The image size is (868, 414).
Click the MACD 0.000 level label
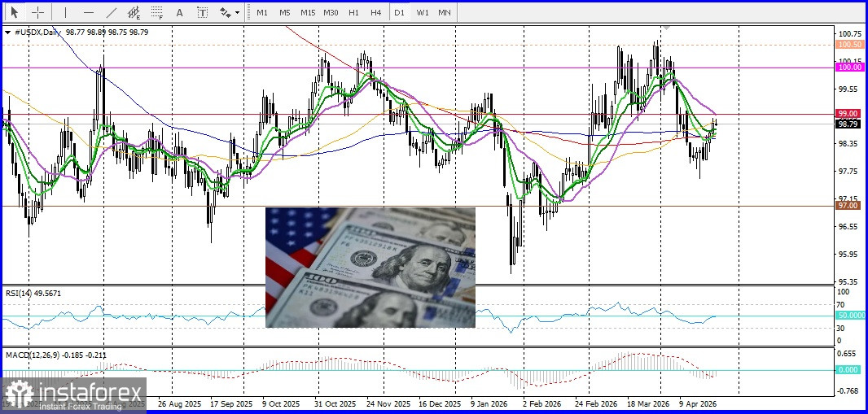[848, 369]
